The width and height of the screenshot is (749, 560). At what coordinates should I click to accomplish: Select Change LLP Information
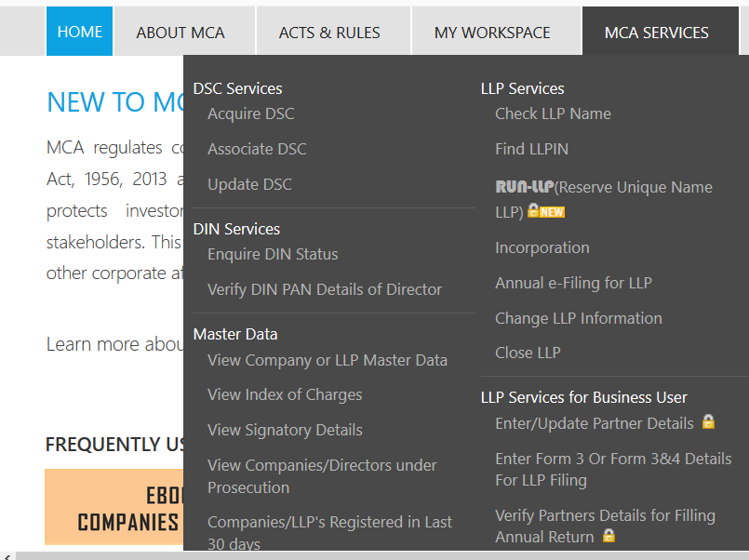click(579, 318)
